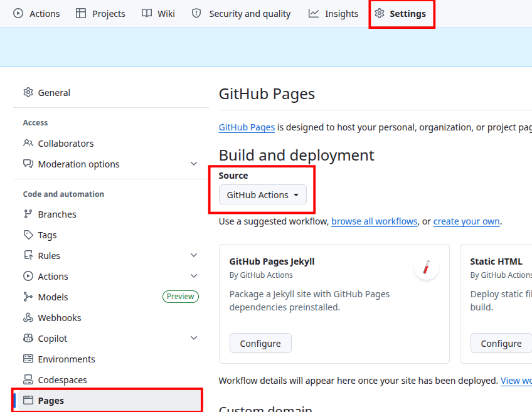Click the sidebar Actions play icon
The image size is (532, 412).
coord(28,277)
